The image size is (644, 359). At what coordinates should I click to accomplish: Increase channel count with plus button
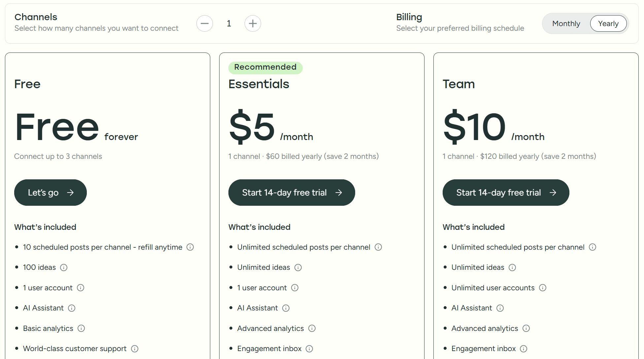pos(253,23)
